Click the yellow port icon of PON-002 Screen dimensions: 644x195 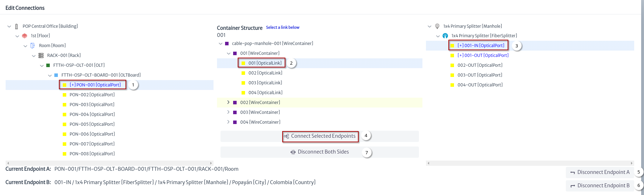(x=65, y=95)
